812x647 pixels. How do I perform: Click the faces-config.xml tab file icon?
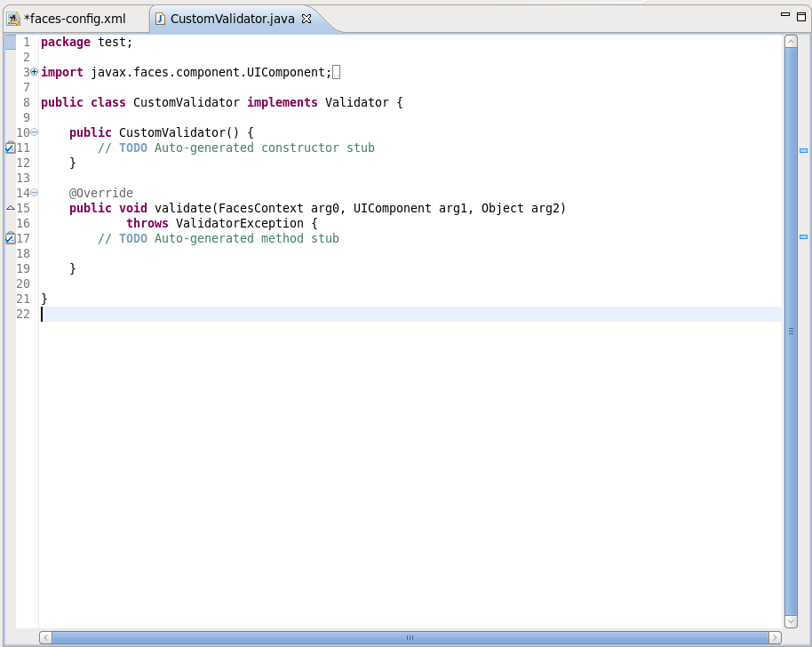coord(13,20)
